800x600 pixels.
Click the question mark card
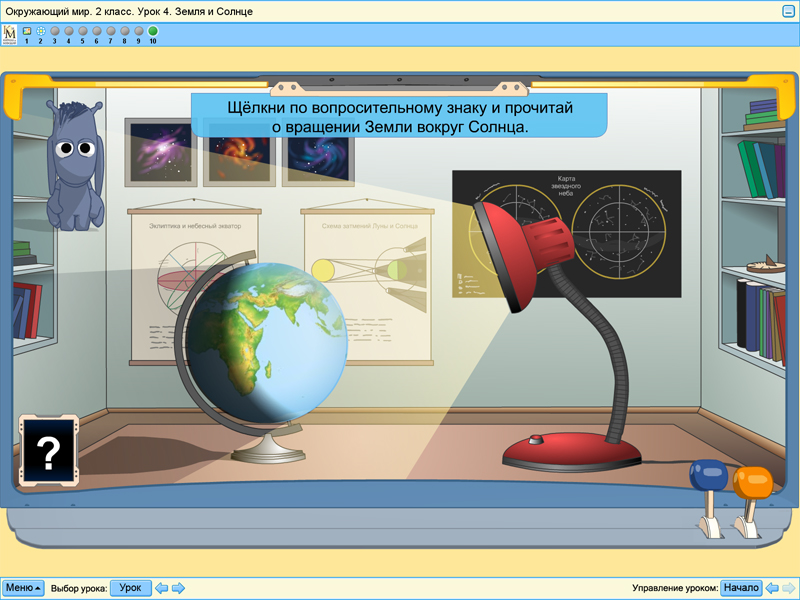pyautogui.click(x=48, y=453)
